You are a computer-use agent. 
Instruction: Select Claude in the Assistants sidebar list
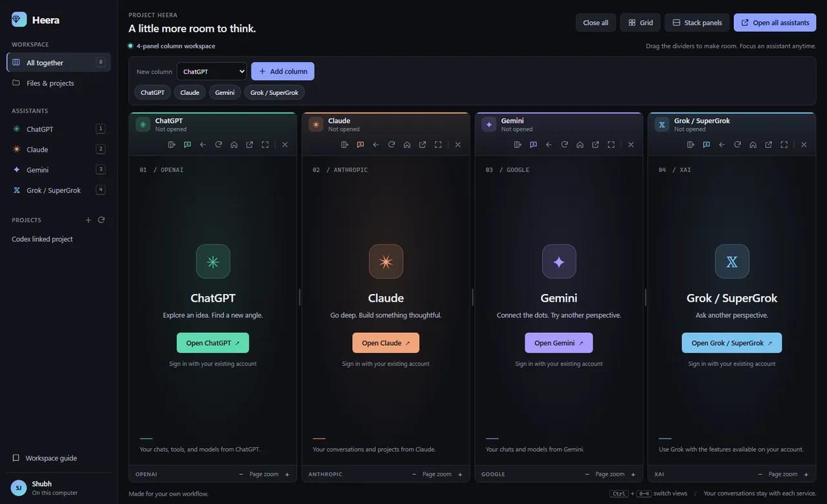[x=59, y=149]
